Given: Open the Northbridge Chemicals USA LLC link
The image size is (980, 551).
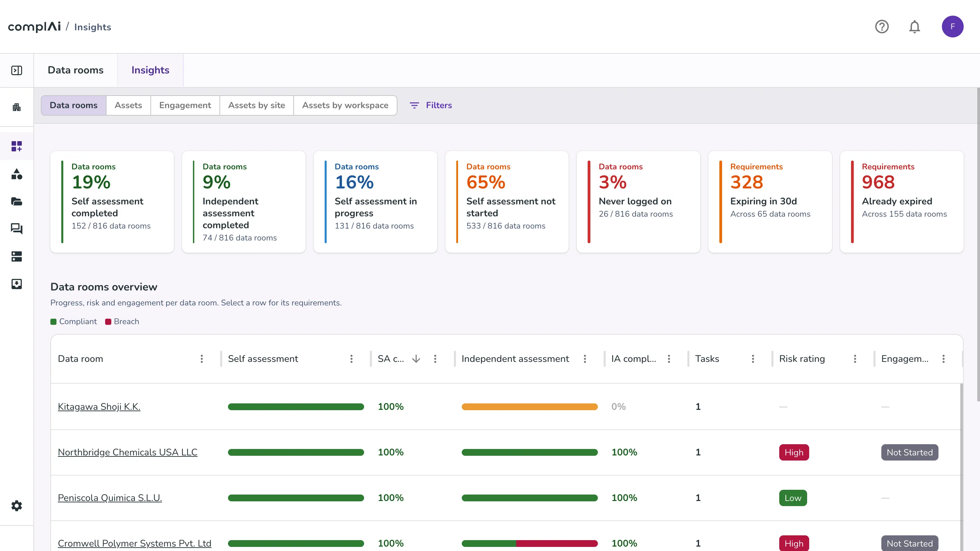Looking at the screenshot, I should (x=128, y=452).
